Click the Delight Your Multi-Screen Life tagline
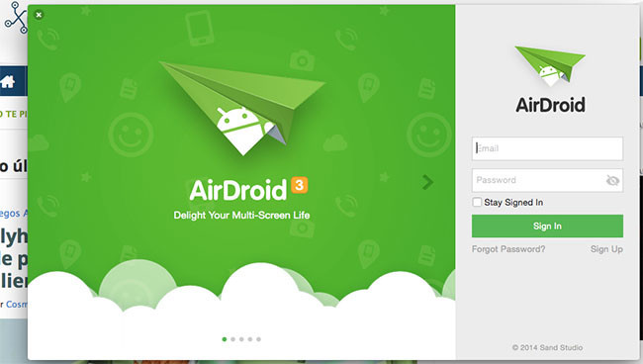The height and width of the screenshot is (364, 643). 241,216
